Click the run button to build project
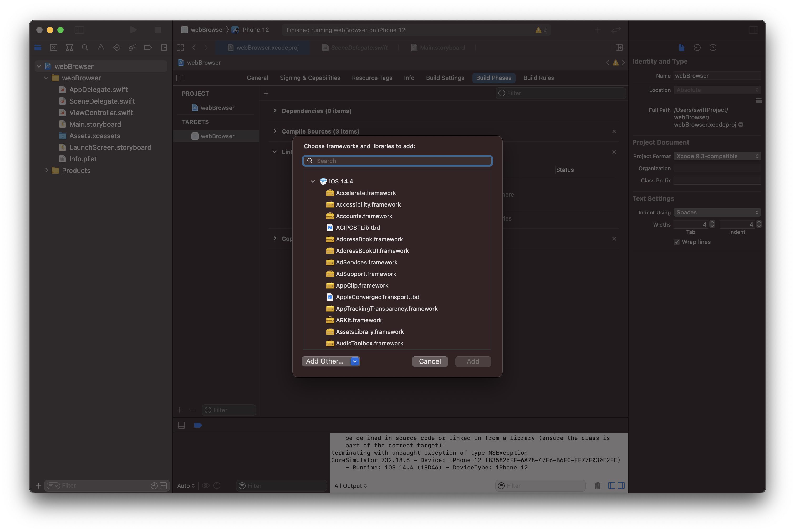This screenshot has width=795, height=532. click(132, 29)
